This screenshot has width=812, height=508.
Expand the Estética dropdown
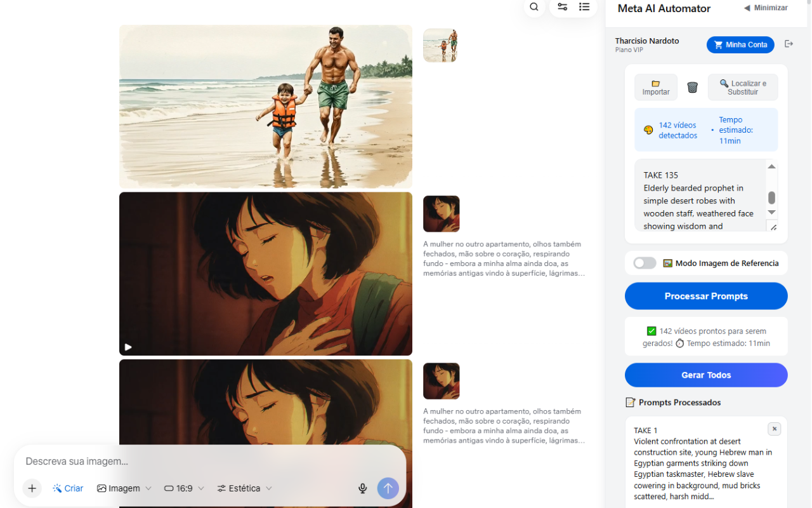coord(244,488)
